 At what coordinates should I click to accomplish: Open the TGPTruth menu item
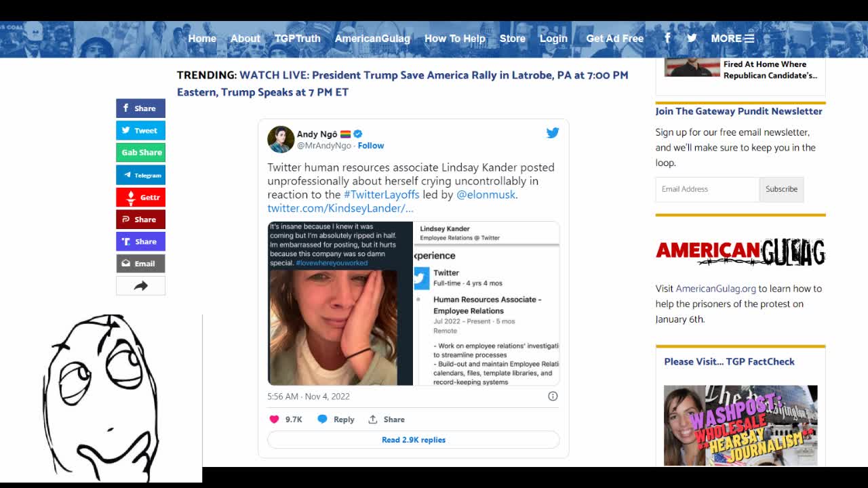(297, 39)
